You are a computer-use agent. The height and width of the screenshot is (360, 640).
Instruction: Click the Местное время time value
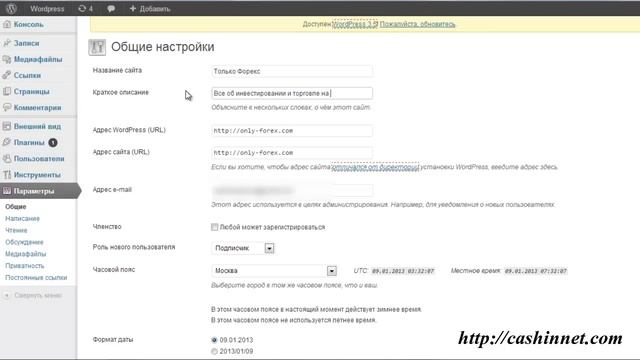536,271
